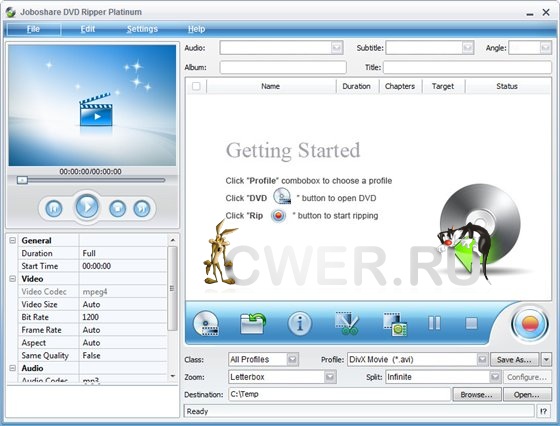560x426 pixels.
Task: Open the Class All Profiles dropdown
Action: [x=292, y=359]
